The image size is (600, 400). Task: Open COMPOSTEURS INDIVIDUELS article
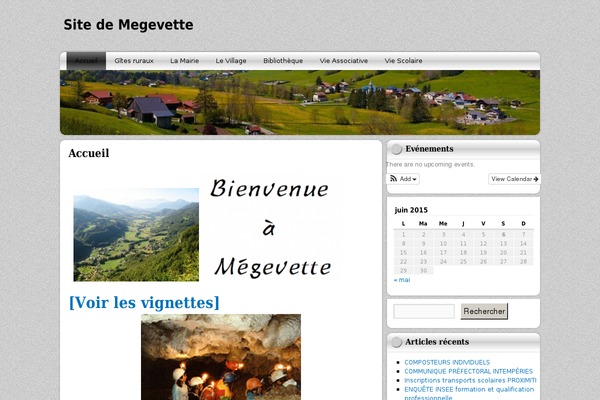[x=447, y=362]
